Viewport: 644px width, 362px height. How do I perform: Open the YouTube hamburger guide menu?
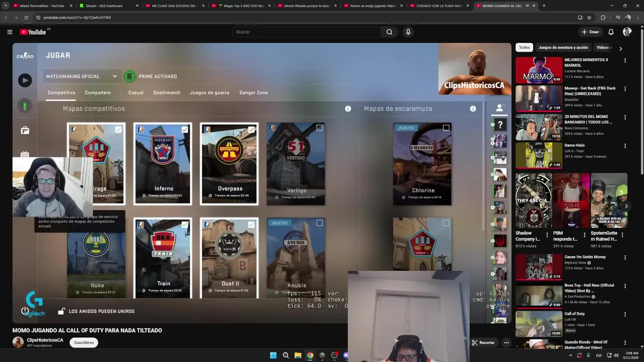[x=10, y=32]
